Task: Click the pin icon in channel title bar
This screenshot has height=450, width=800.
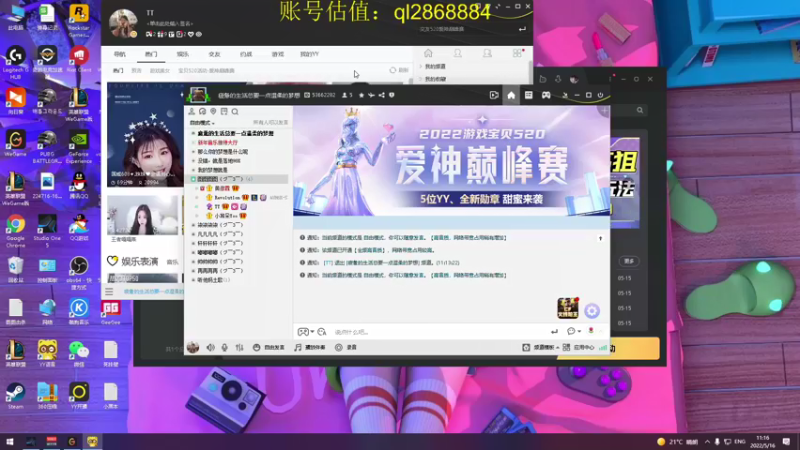Action: click(x=371, y=95)
